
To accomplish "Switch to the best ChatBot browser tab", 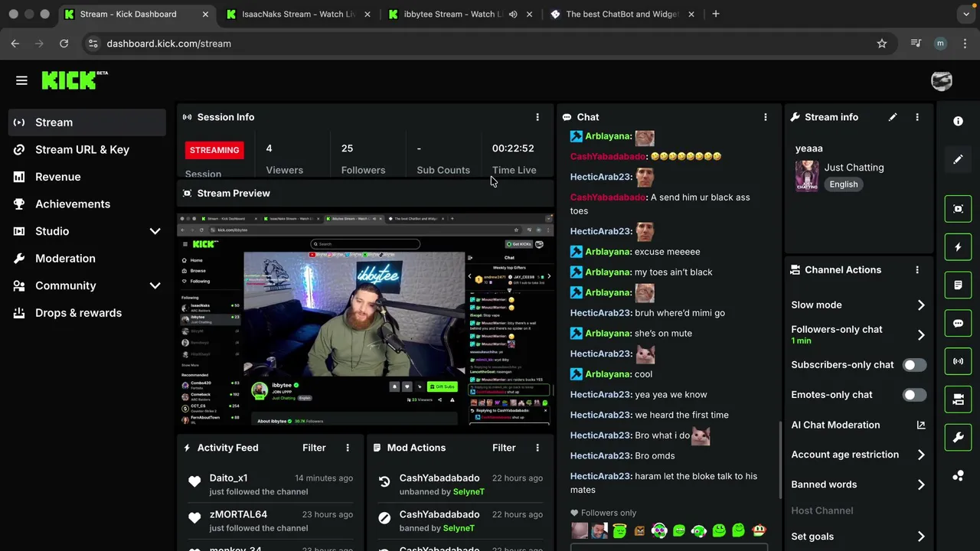I will [x=622, y=14].
